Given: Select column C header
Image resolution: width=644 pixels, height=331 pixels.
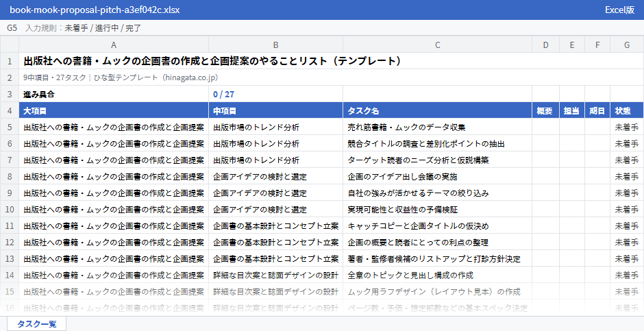Looking at the screenshot, I should [x=437, y=45].
